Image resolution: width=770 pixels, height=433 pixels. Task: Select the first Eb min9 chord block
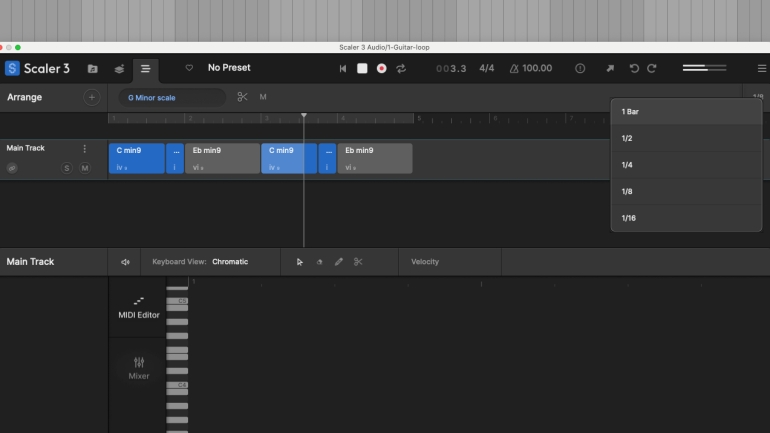click(x=222, y=159)
